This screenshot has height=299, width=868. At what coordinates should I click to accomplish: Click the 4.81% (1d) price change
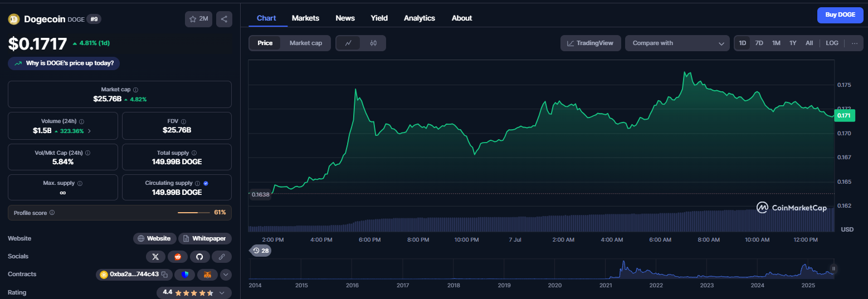pyautogui.click(x=95, y=43)
